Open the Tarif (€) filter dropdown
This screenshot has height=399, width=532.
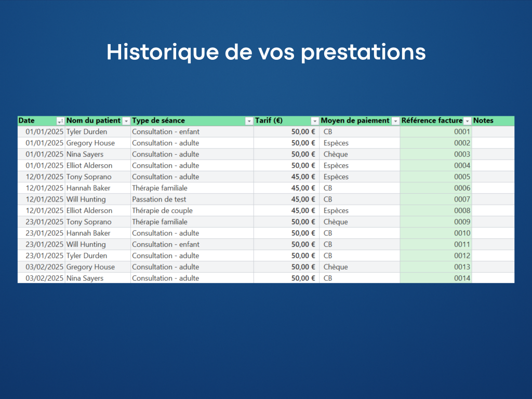[x=315, y=121]
